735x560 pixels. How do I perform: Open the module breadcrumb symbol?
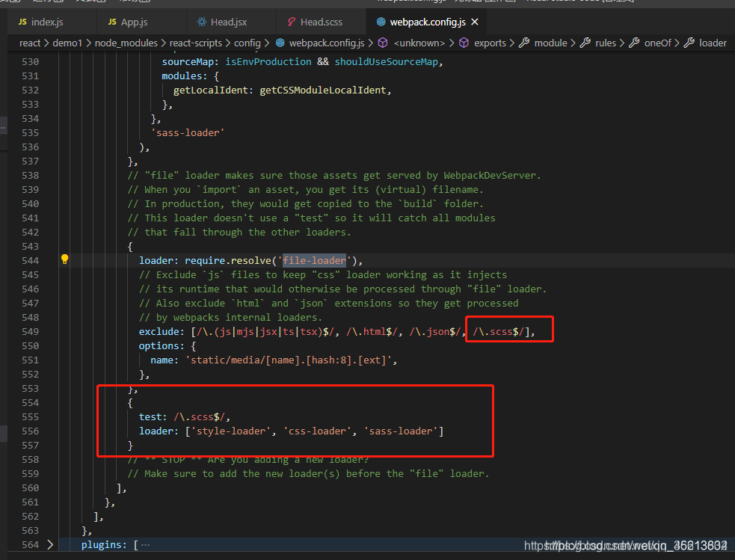[x=551, y=43]
